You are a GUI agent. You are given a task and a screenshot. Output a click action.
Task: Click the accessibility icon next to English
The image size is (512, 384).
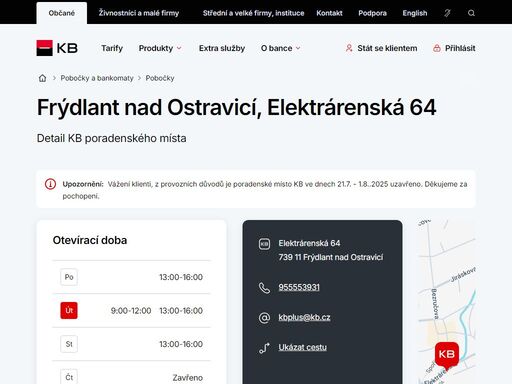click(447, 13)
